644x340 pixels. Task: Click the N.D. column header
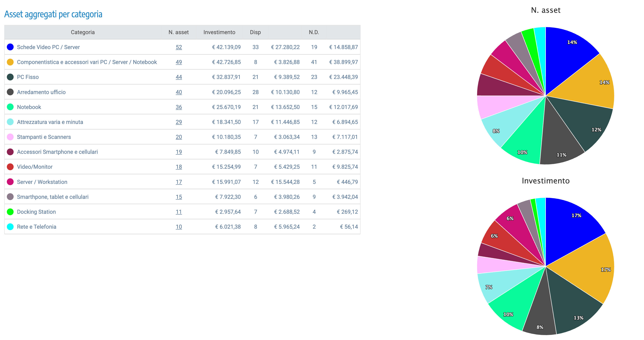(313, 32)
